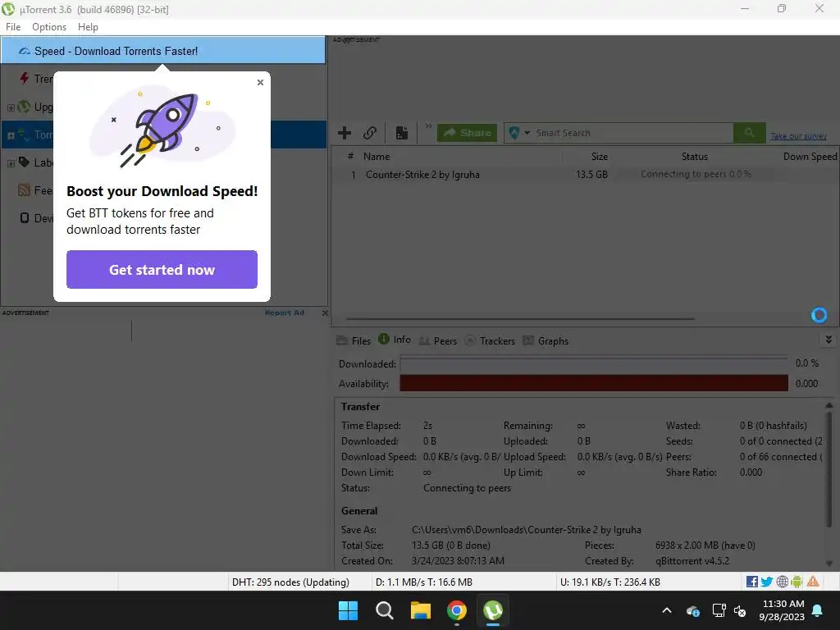Expand the Upgrade tree node
840x630 pixels.
11,107
